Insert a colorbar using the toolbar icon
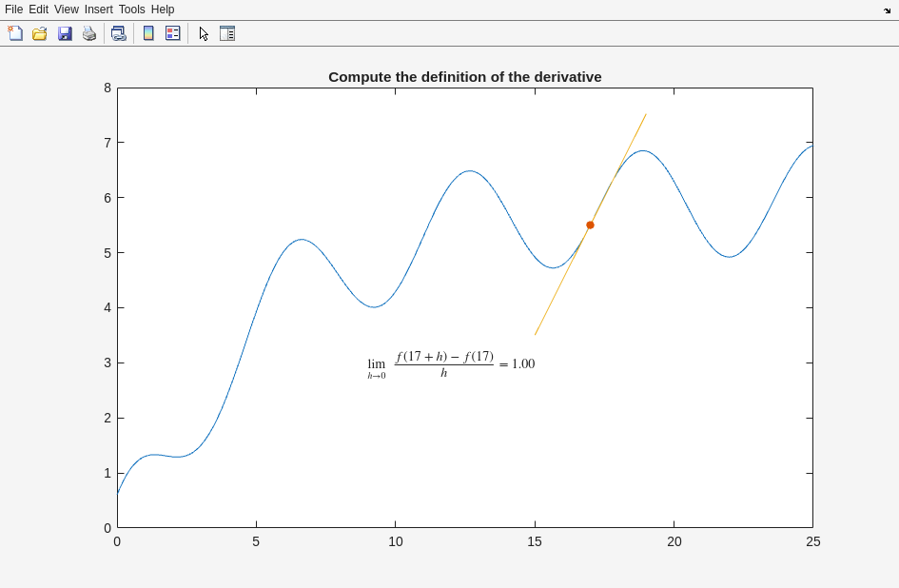899x588 pixels. (x=148, y=33)
